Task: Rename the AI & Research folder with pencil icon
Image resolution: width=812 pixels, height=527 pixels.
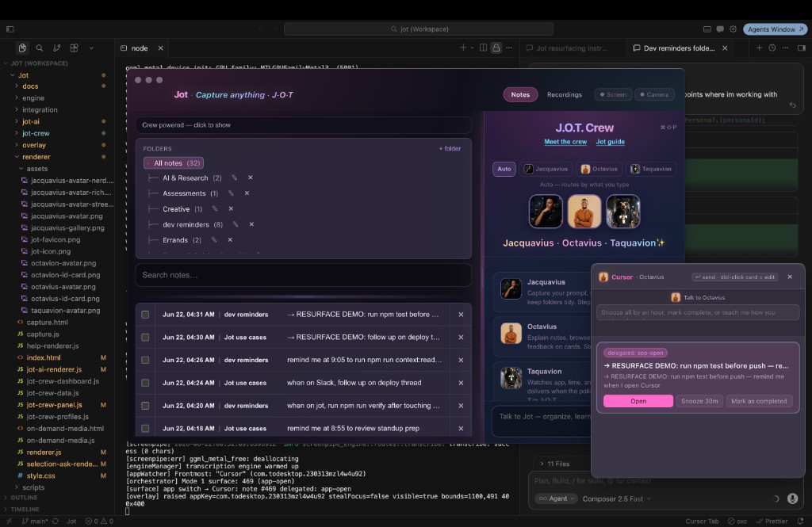Action: [x=234, y=178]
